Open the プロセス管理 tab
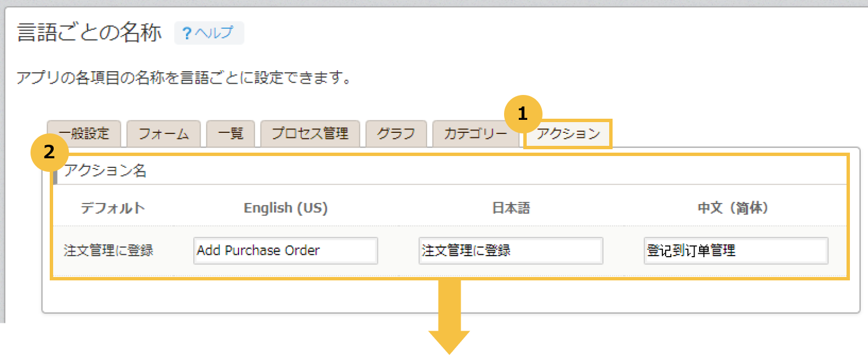Screen dimensions: 868x355 tap(310, 133)
